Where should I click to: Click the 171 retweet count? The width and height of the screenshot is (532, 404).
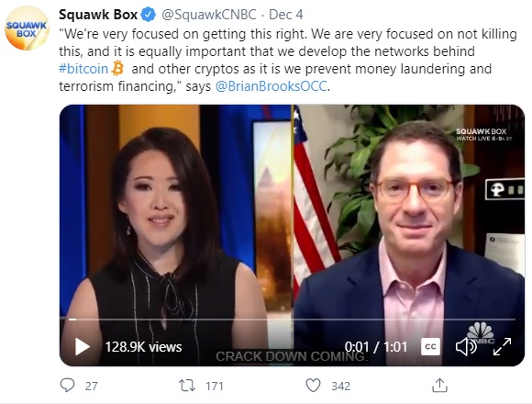tap(215, 386)
